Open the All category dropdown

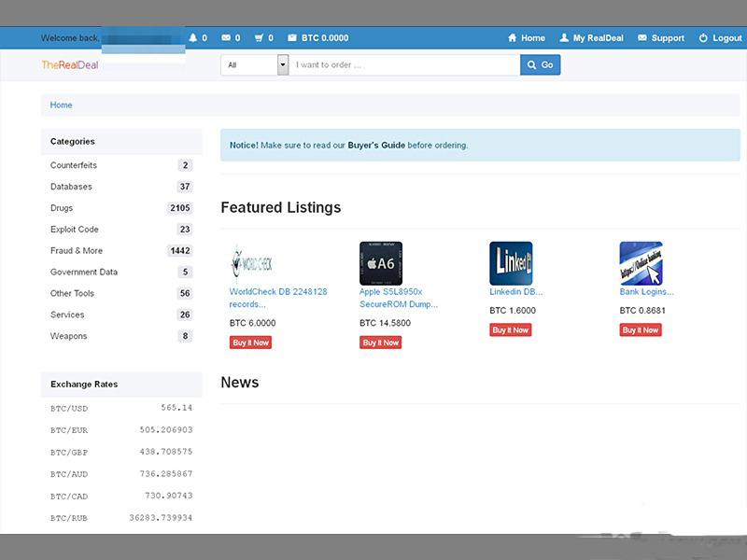[x=254, y=64]
